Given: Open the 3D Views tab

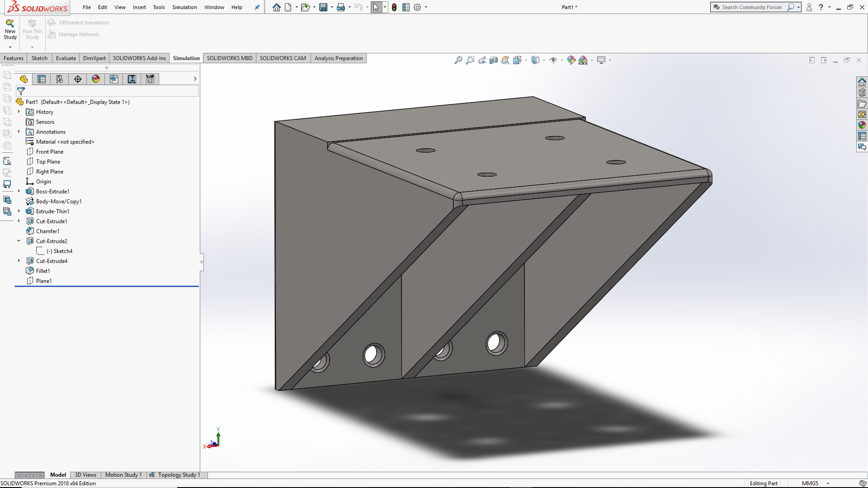Looking at the screenshot, I should pyautogui.click(x=85, y=475).
